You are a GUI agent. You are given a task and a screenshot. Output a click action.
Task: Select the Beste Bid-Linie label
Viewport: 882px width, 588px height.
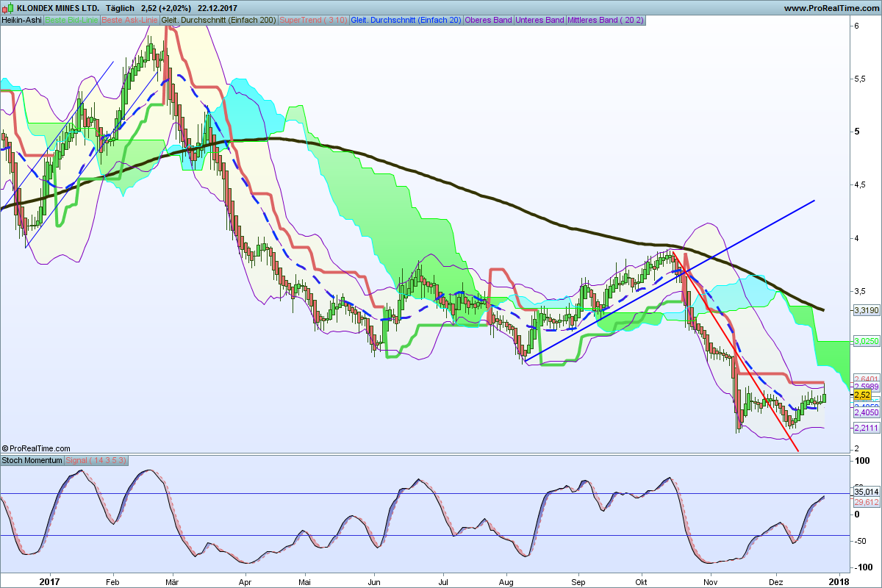[71, 20]
